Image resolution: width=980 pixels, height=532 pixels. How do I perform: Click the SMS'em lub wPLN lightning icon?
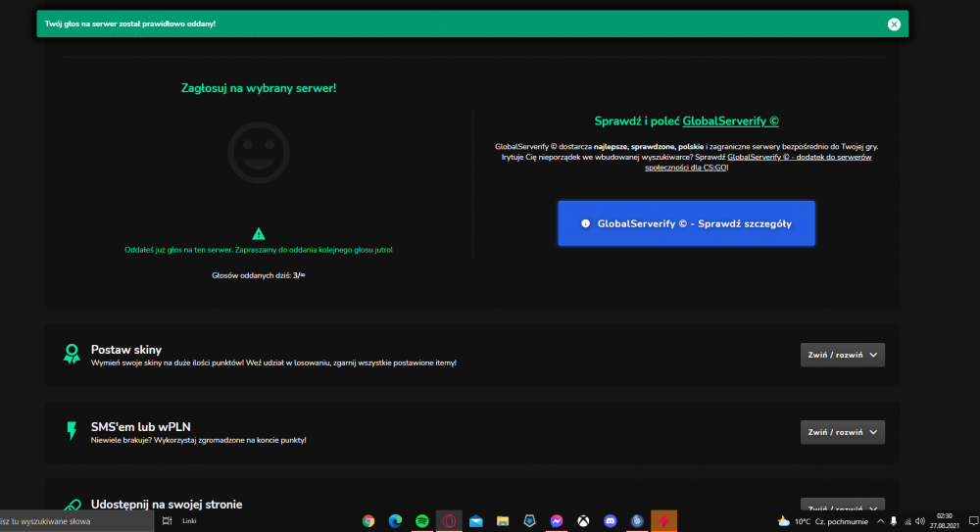[72, 431]
